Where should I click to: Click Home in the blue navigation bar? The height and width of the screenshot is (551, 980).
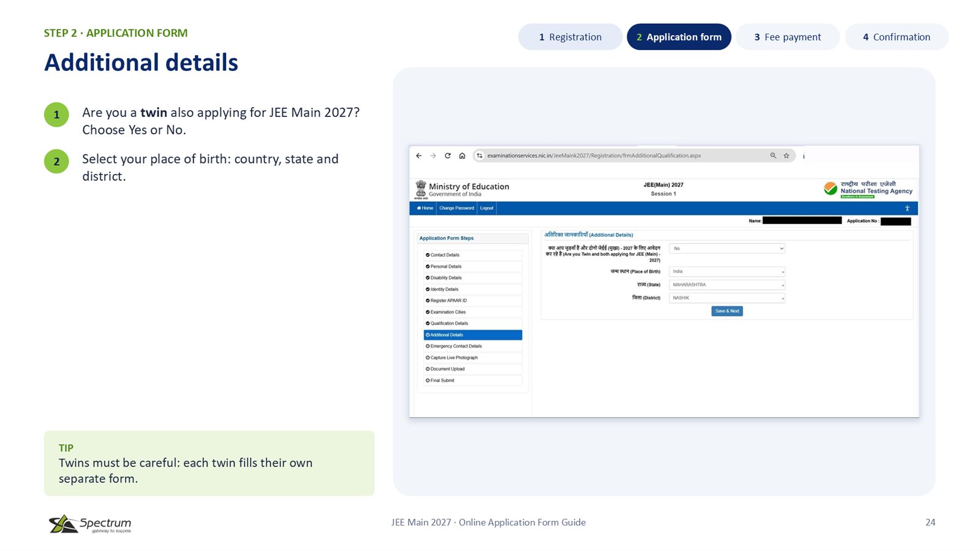point(425,208)
